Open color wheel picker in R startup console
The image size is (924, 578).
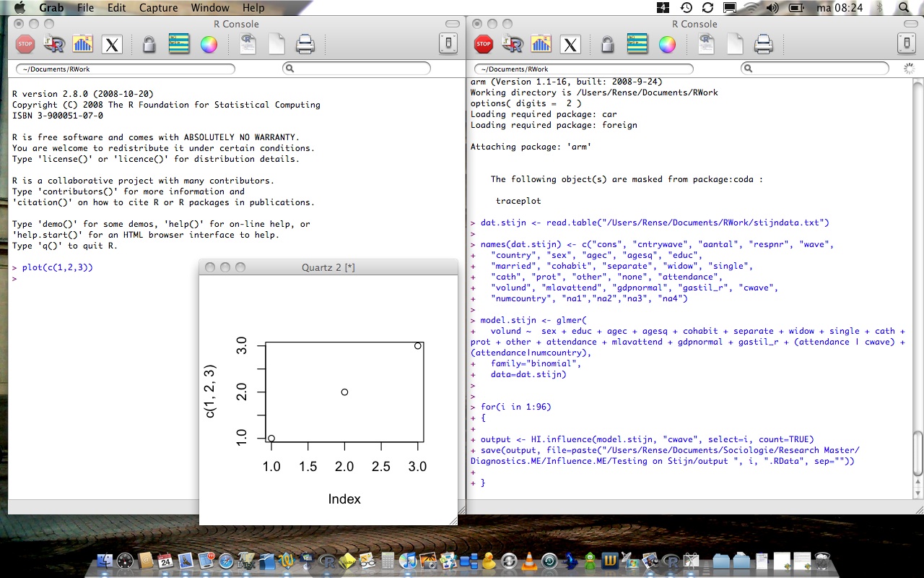209,45
